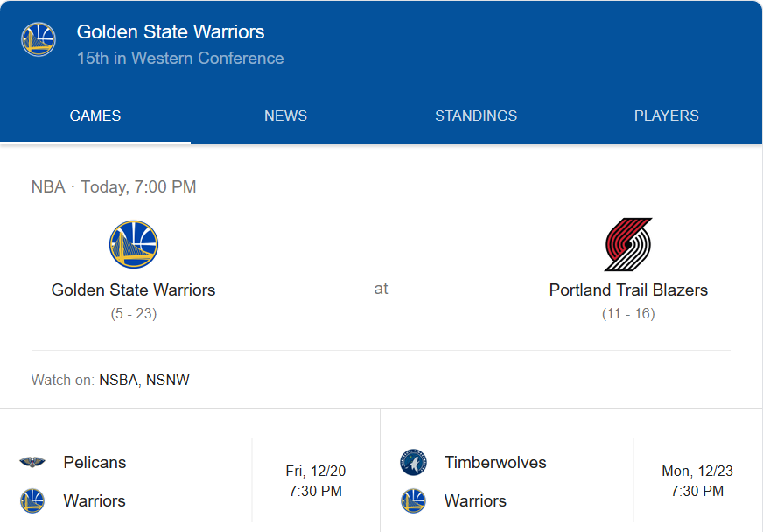763x532 pixels.
Task: Open Golden State Warriors team name in matchup
Action: point(133,290)
